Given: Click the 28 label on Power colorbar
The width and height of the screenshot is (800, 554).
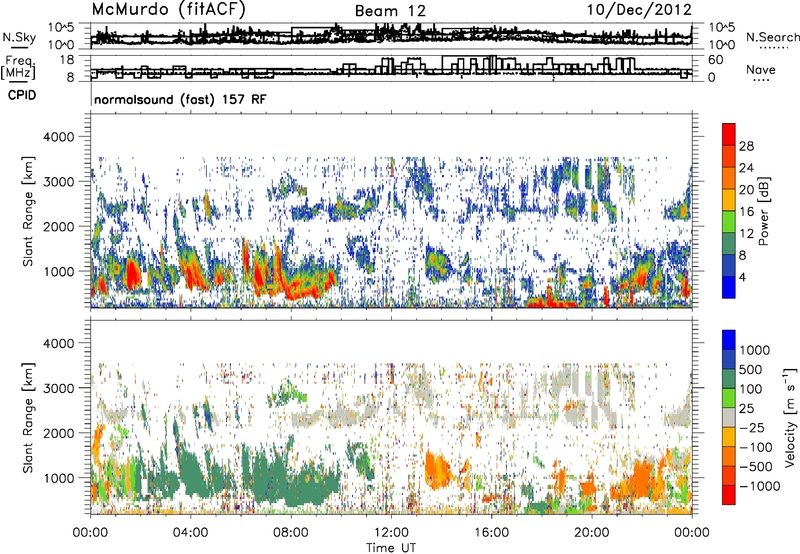Looking at the screenshot, I should (746, 146).
